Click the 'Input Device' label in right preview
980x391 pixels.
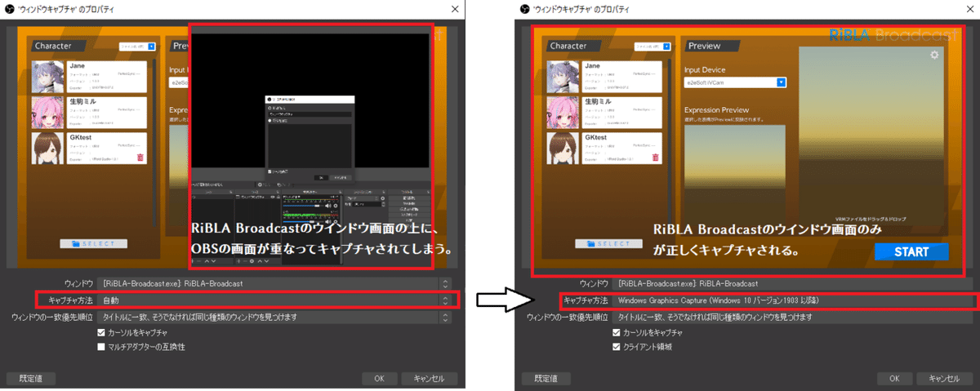point(705,70)
